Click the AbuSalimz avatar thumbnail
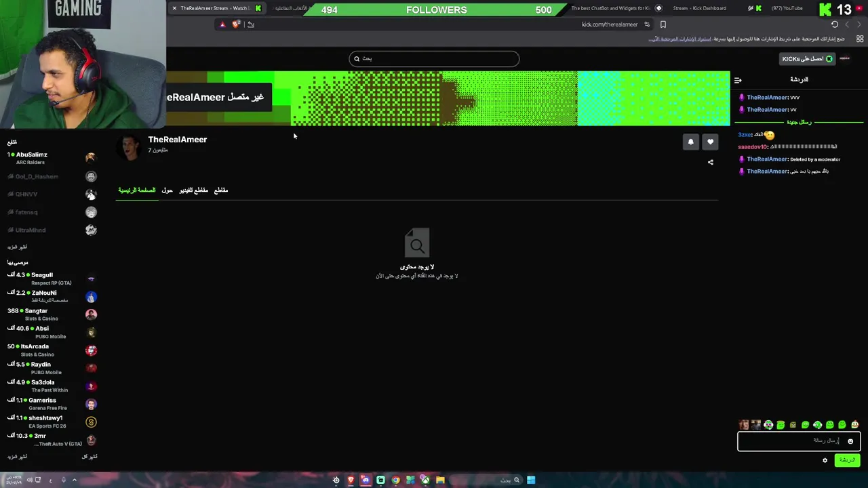The image size is (868, 488). (x=92, y=158)
